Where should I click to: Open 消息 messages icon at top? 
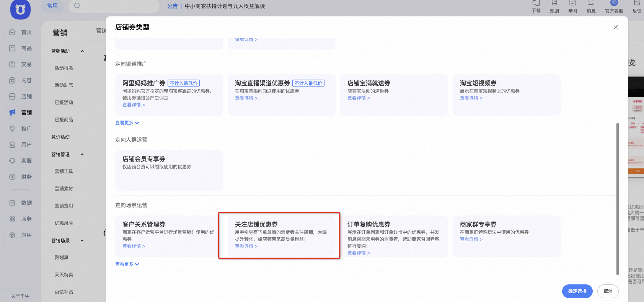tap(591, 3)
